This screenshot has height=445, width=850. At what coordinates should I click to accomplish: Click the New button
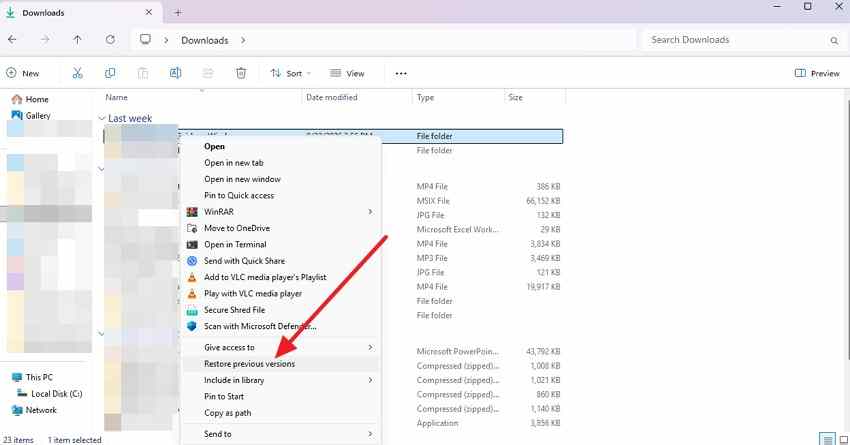pyautogui.click(x=23, y=73)
